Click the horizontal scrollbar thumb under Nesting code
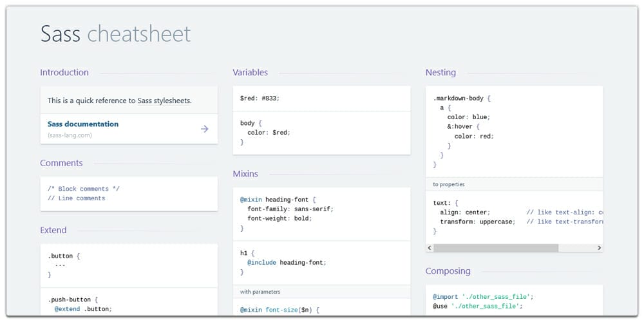This screenshot has width=644, height=322. pyautogui.click(x=496, y=248)
